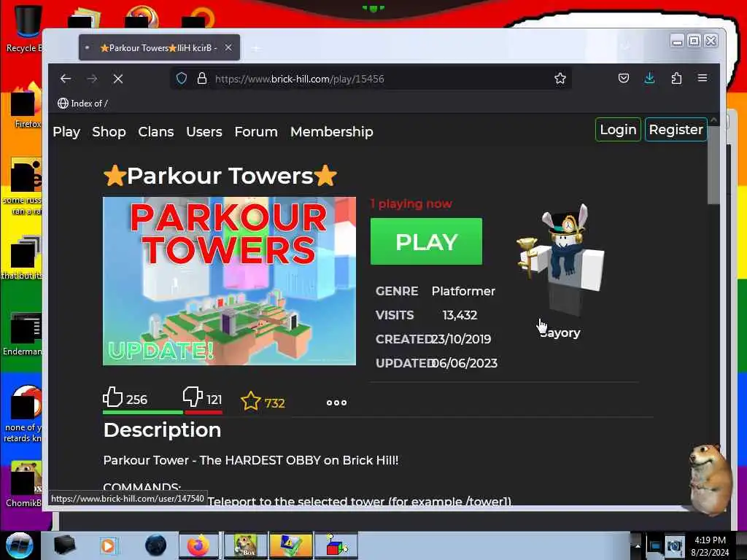Screen dimensions: 747x560
Task: Open the Membership page
Action: pyautogui.click(x=332, y=132)
